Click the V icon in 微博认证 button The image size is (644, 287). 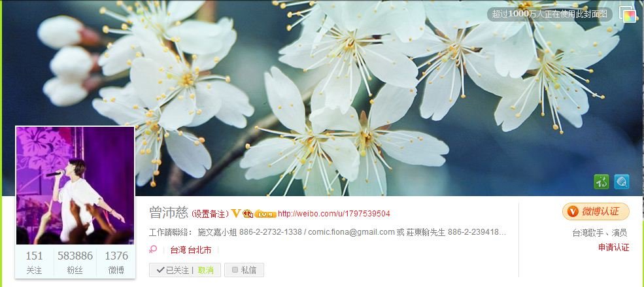pos(573,212)
